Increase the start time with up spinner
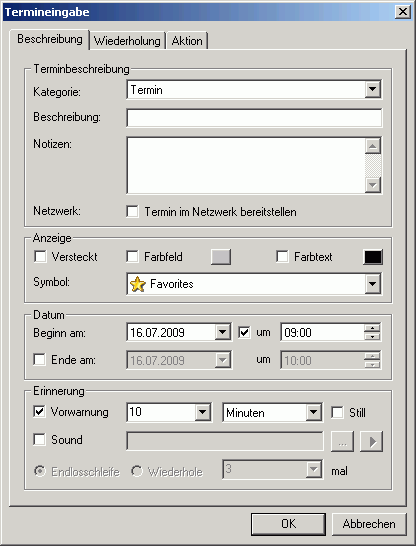Screen dimensions: 416x546 pyautogui.click(x=372, y=328)
